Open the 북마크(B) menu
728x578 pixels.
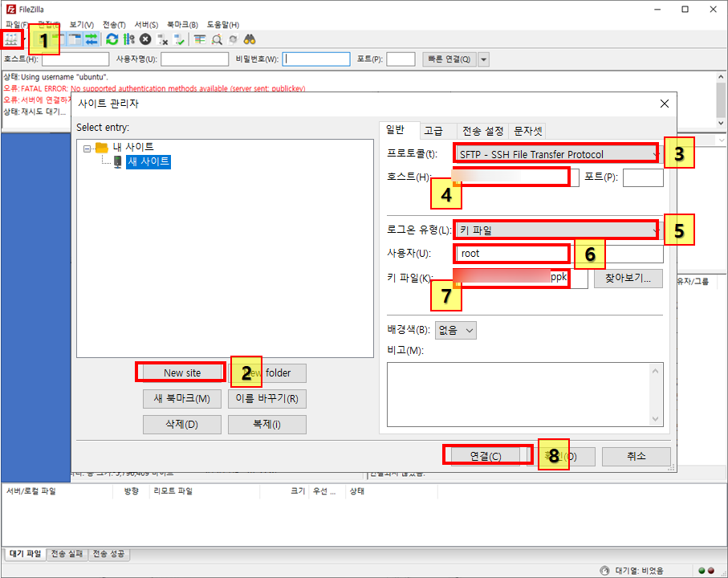click(x=182, y=25)
